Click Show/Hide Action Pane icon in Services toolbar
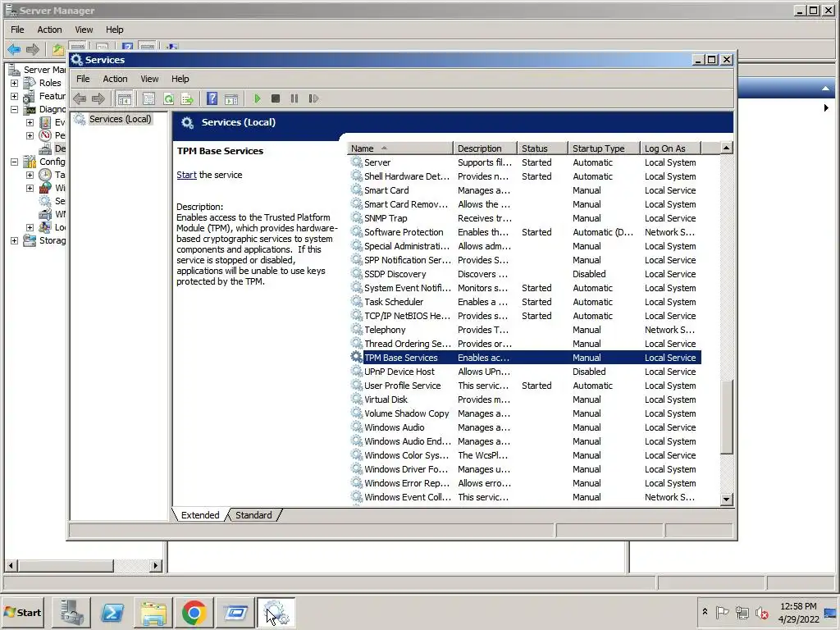This screenshot has height=630, width=840. 231,98
